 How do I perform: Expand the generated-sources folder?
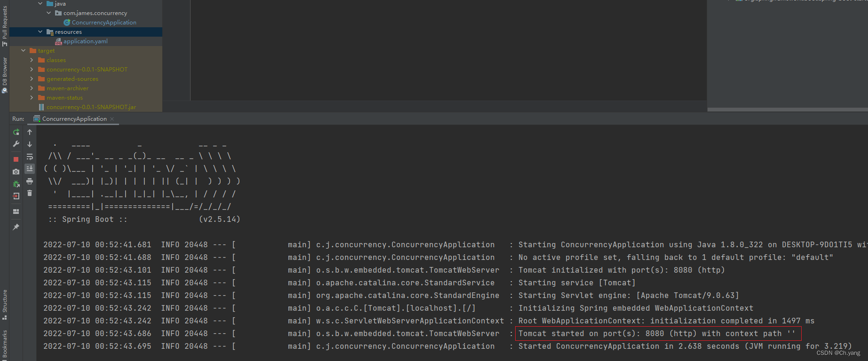pos(32,79)
